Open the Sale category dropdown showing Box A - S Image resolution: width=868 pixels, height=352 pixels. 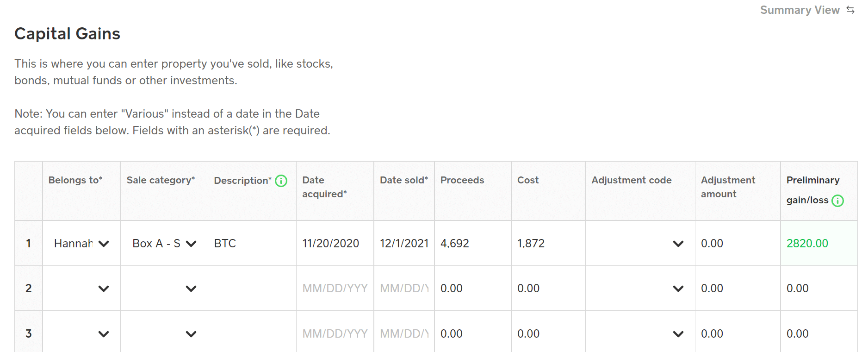[x=191, y=243]
